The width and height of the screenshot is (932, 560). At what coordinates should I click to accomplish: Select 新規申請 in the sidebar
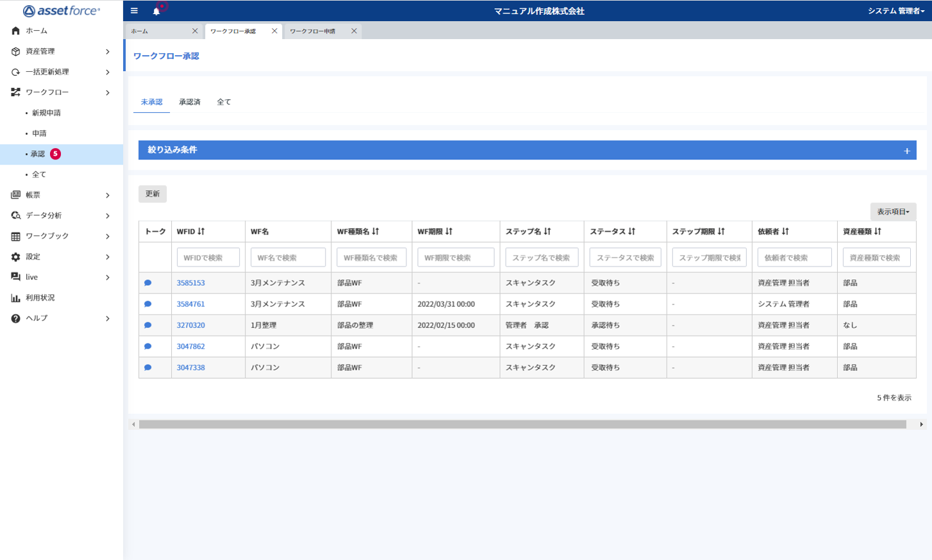pyautogui.click(x=46, y=113)
